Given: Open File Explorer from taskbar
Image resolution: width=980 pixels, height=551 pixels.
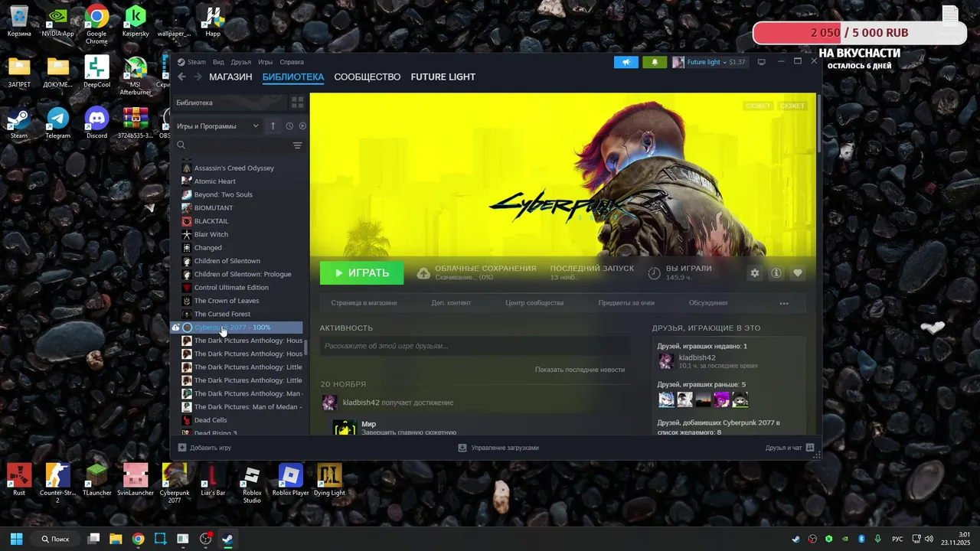Looking at the screenshot, I should point(116,539).
